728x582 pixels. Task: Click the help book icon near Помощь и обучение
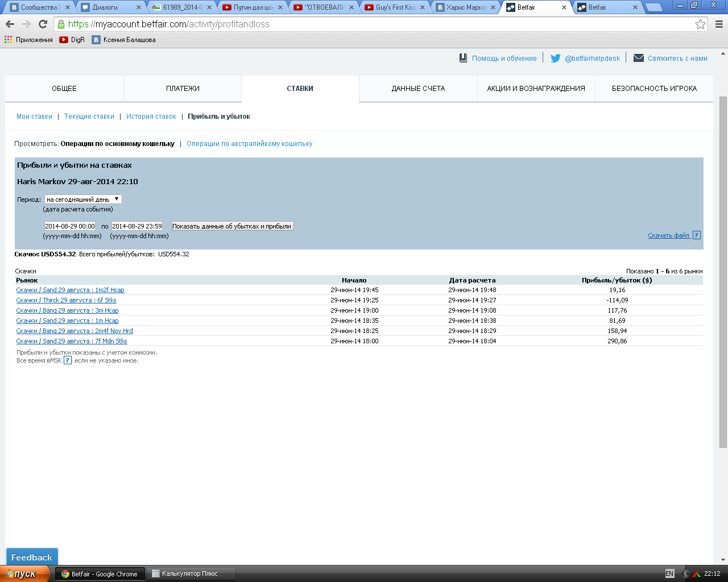tap(464, 58)
